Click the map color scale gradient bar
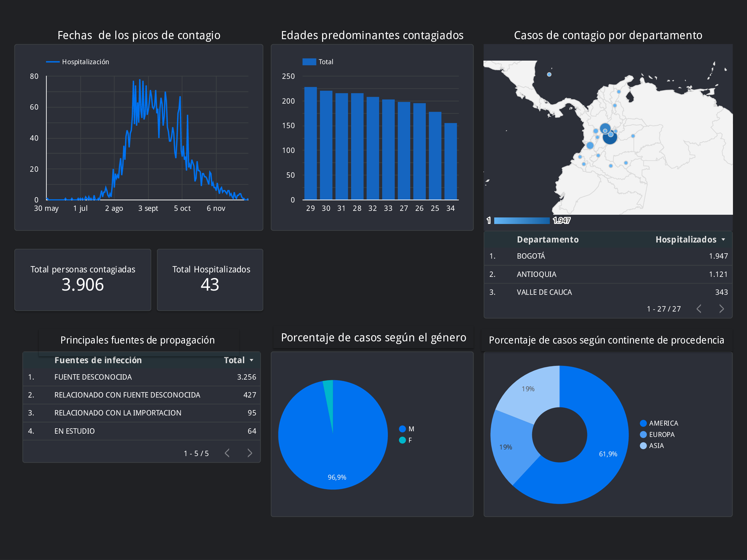The image size is (747, 560). 522,221
